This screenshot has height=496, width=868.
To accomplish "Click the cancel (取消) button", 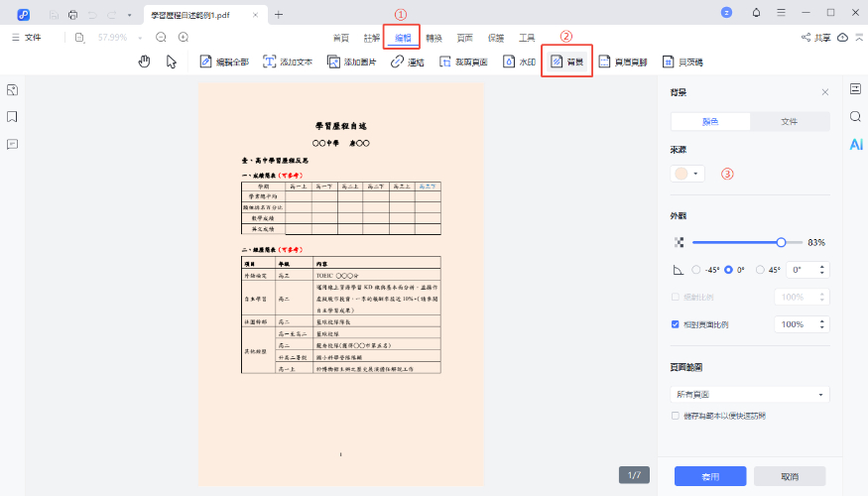I will 789,476.
